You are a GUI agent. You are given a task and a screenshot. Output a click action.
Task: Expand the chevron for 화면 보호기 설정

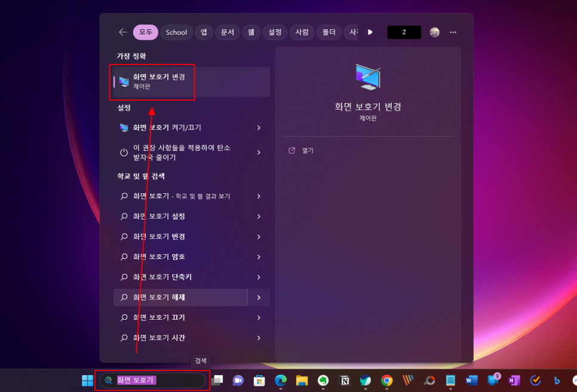click(259, 216)
